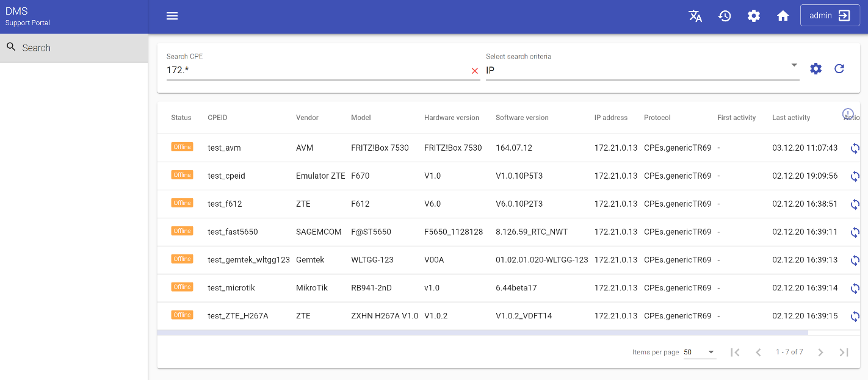Refresh the test_avm device row
This screenshot has height=380, width=868.
(x=855, y=148)
